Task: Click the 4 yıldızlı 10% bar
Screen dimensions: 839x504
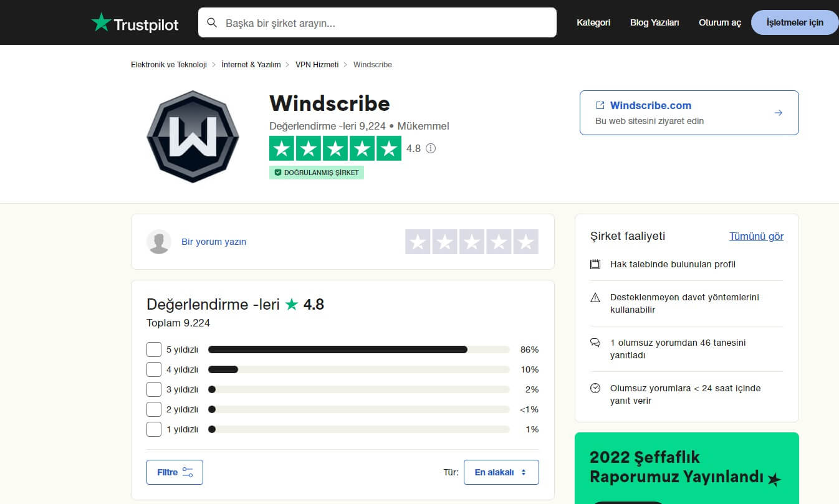Action: point(359,369)
